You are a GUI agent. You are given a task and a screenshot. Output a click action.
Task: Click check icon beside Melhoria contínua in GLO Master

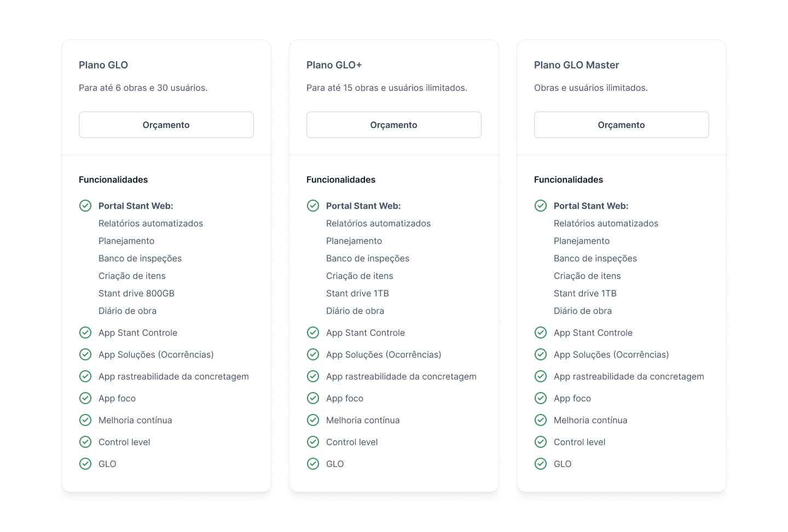[541, 420]
